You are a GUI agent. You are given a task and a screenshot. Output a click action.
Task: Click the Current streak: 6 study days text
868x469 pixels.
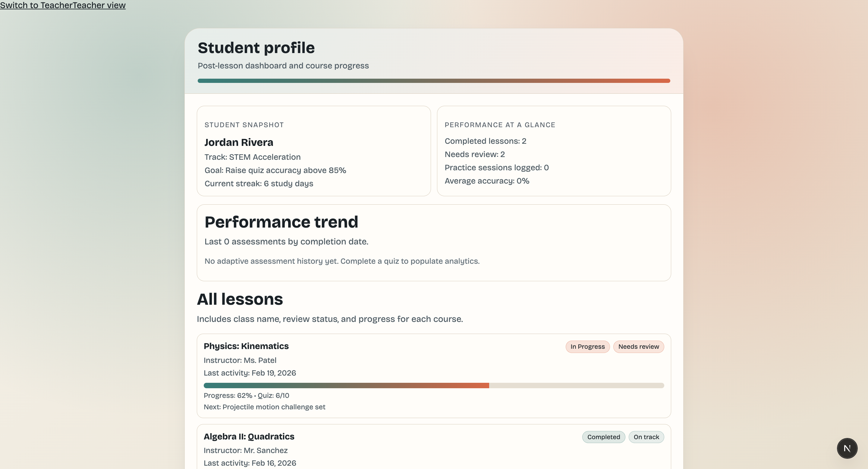[x=259, y=184]
